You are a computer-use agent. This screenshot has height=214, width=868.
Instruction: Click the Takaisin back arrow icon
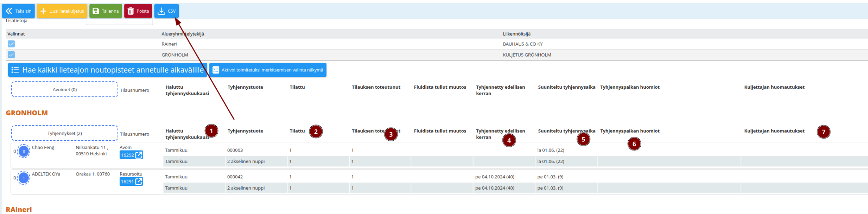pyautogui.click(x=9, y=11)
